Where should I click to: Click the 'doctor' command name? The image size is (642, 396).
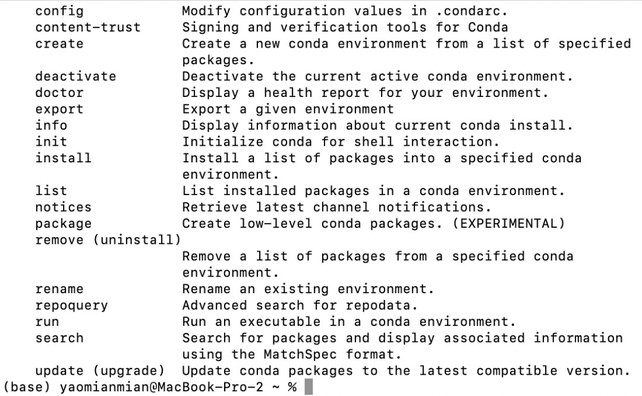coord(59,93)
